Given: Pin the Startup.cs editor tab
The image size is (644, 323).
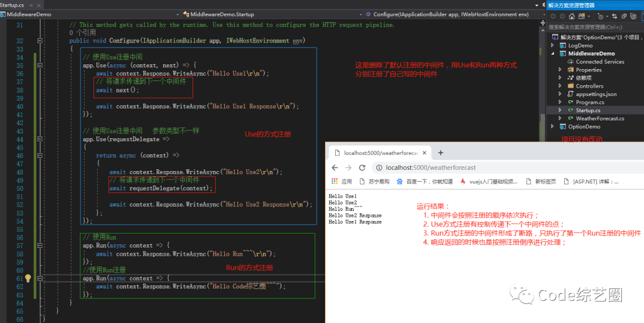Looking at the screenshot, I should tap(31, 5).
